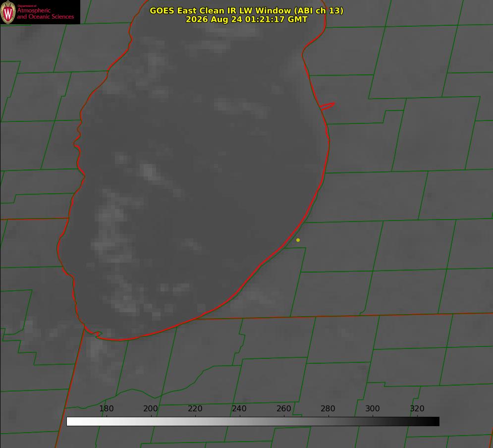Click the 300 colorbar label

point(373,408)
